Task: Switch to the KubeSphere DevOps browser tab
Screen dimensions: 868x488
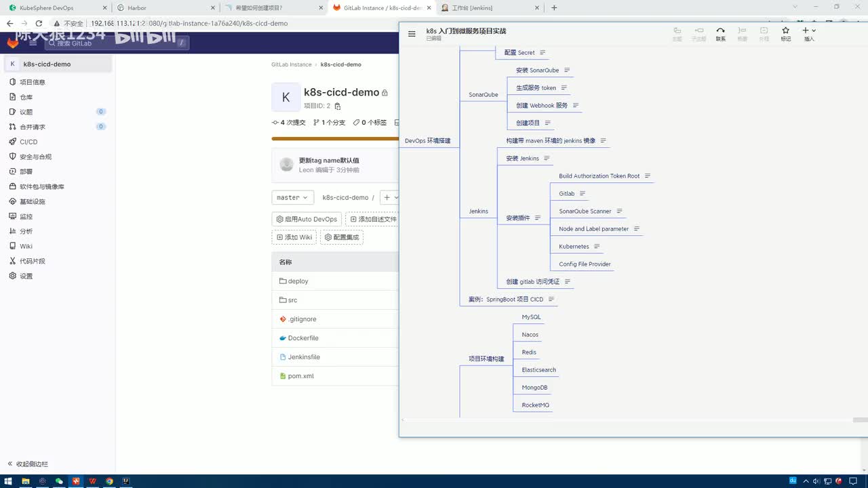Action: 57,8
